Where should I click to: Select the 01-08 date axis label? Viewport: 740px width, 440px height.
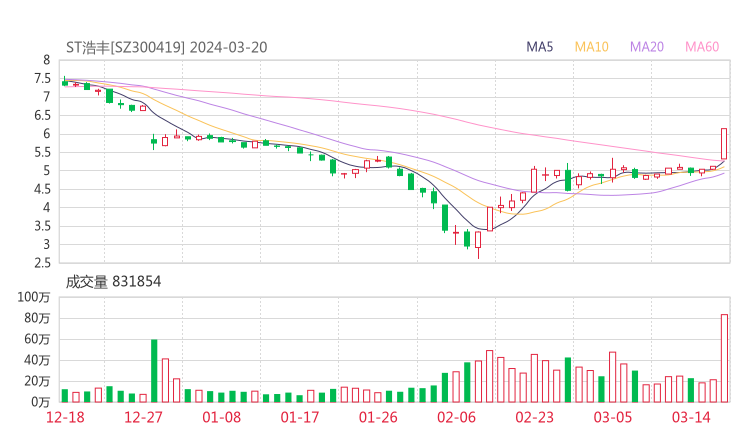pyautogui.click(x=221, y=417)
